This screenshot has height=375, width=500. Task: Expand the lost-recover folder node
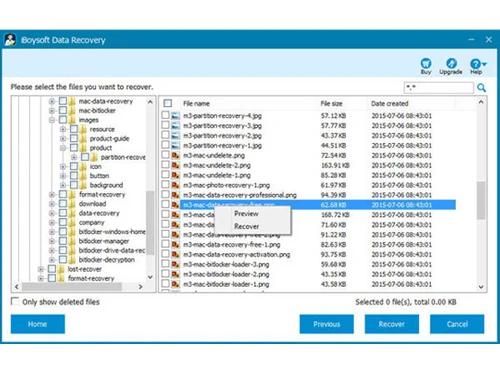(x=41, y=269)
